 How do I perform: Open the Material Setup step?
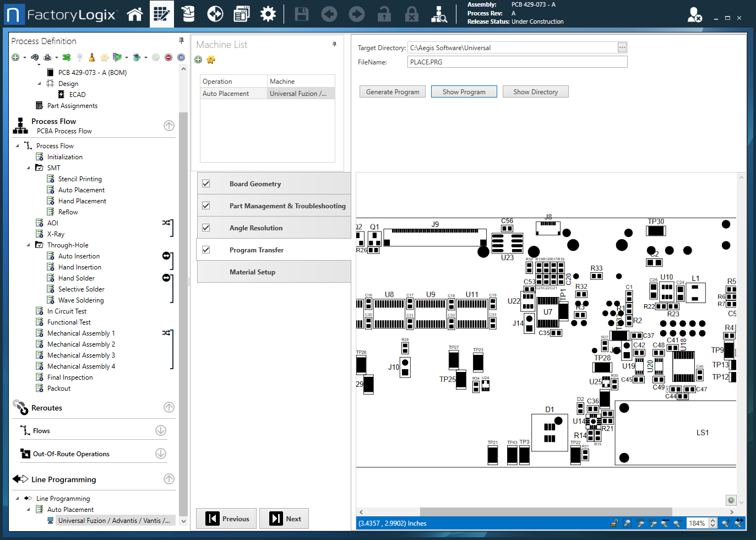click(x=252, y=272)
